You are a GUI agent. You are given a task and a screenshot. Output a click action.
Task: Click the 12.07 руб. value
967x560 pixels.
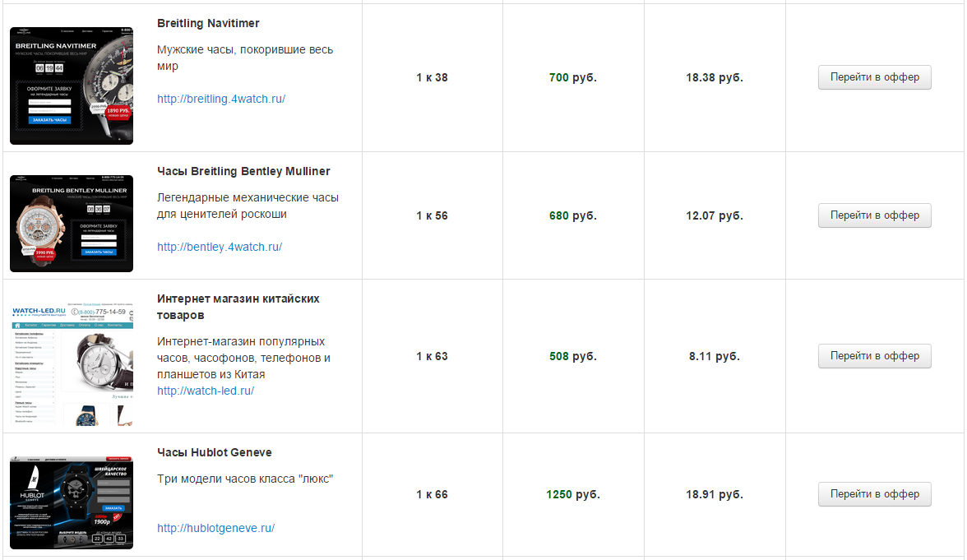click(x=714, y=215)
